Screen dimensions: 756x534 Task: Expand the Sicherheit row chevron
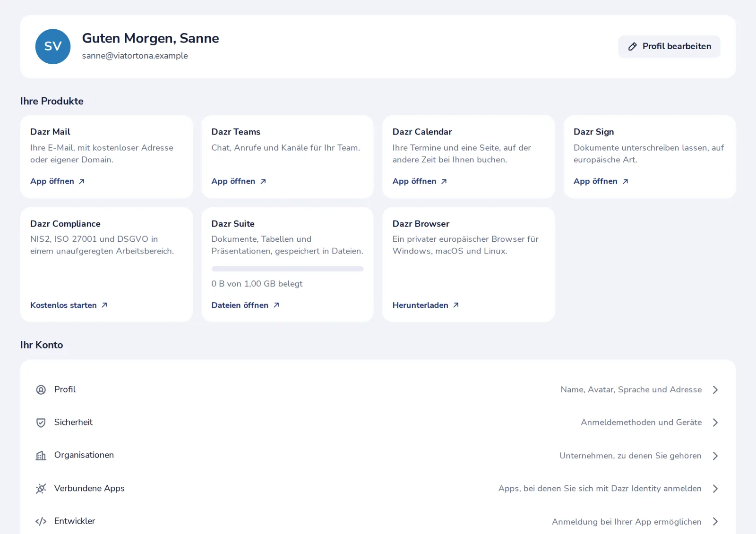715,423
